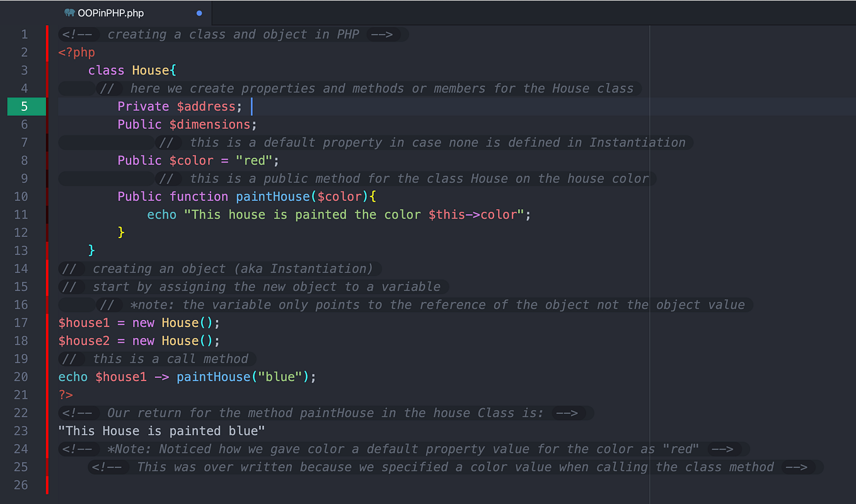Click line number 17 to select that line
The height and width of the screenshot is (504, 856).
pyautogui.click(x=21, y=323)
